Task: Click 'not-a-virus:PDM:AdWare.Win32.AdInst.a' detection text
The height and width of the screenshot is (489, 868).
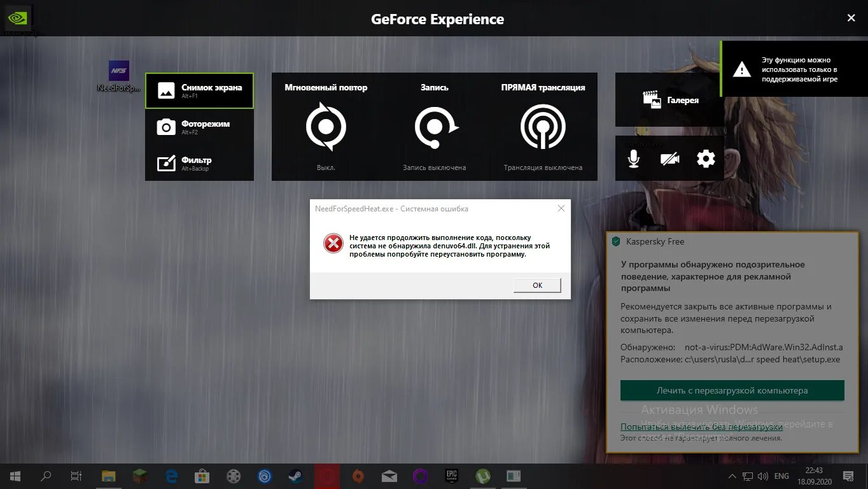Action: [764, 348]
